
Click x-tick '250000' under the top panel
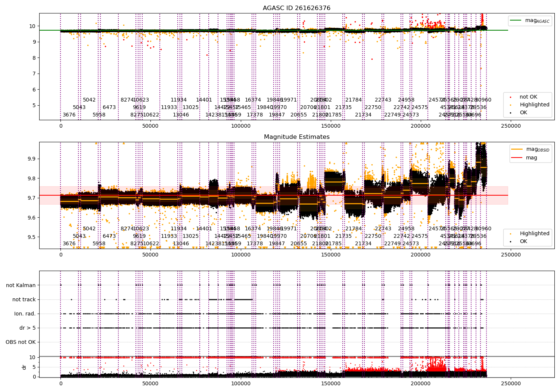510,126
